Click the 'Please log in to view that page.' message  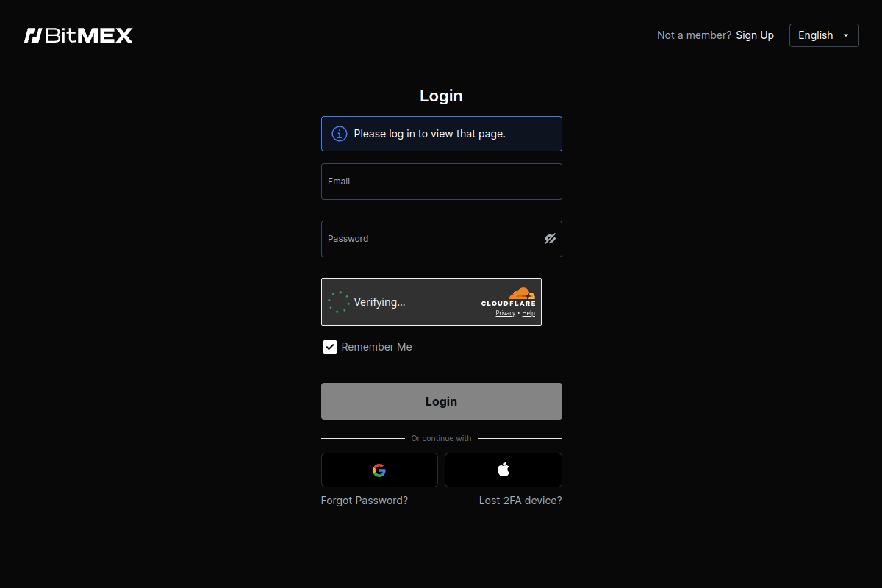tap(430, 134)
